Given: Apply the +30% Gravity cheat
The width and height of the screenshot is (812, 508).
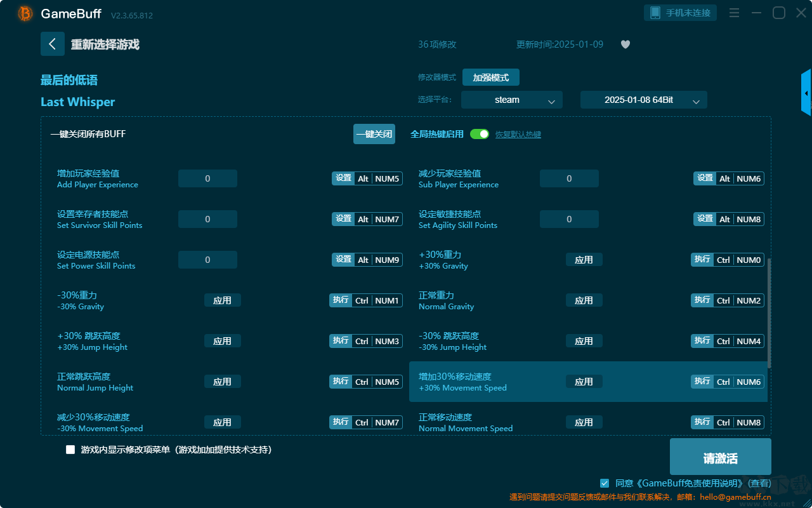Looking at the screenshot, I should pyautogui.click(x=584, y=260).
